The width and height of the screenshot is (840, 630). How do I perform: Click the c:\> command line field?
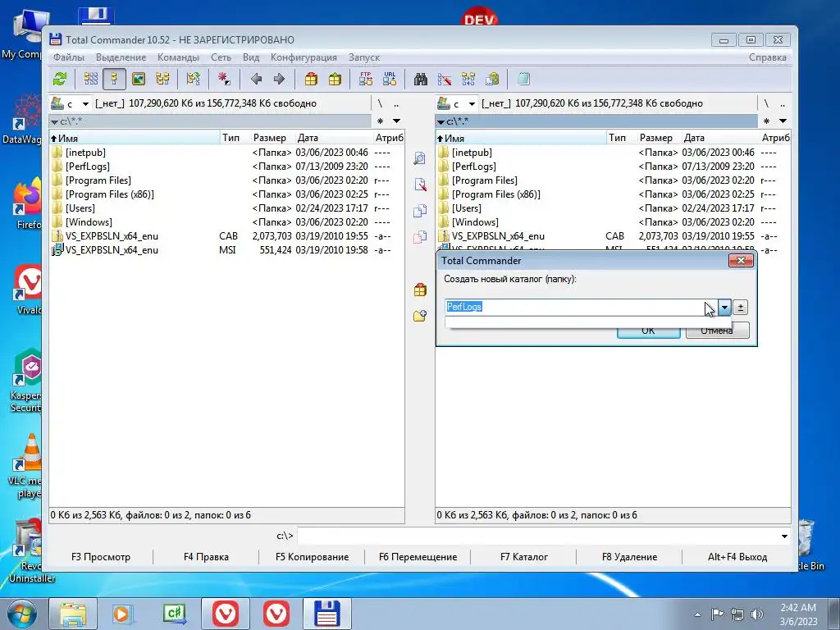(x=538, y=536)
